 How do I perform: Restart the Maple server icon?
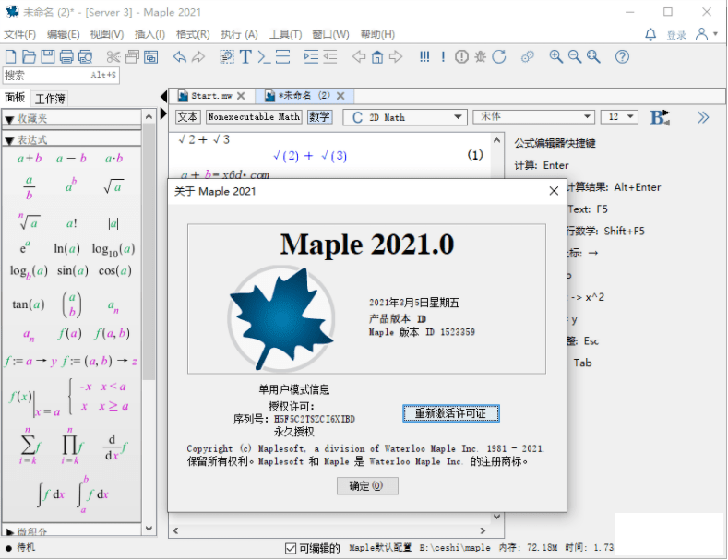[x=499, y=56]
